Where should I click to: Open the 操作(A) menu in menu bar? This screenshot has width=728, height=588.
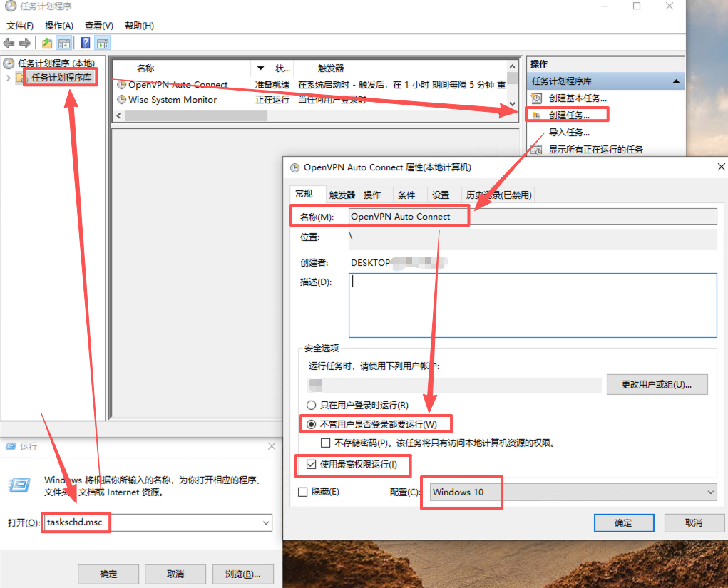click(x=59, y=26)
